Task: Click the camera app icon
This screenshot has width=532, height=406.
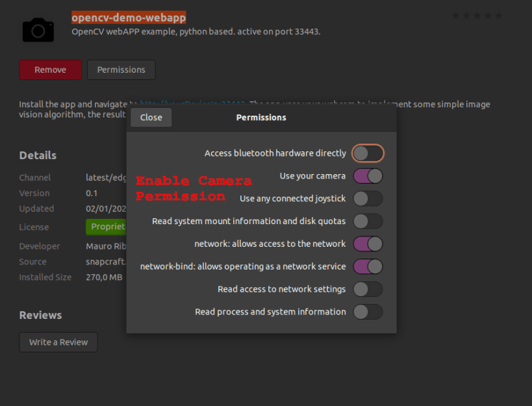Action: (38, 30)
